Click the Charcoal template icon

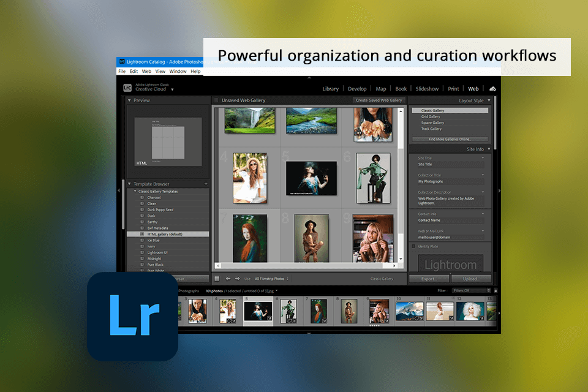coord(142,197)
